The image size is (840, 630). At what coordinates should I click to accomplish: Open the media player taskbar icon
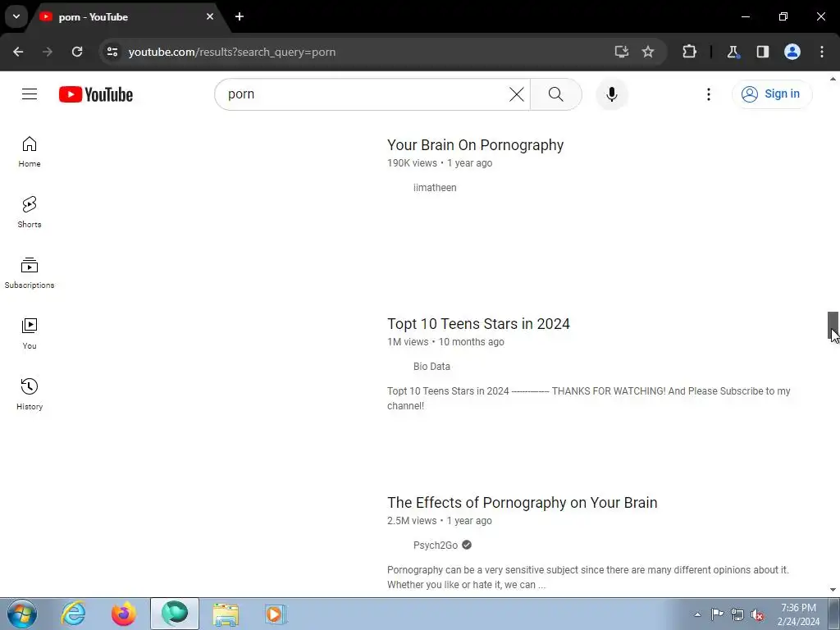[276, 614]
